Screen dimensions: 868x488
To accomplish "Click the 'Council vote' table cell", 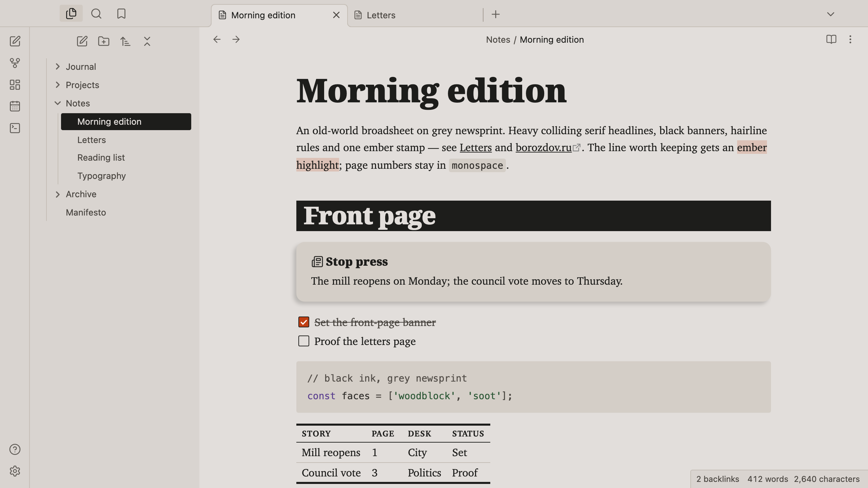I will coord(331,473).
